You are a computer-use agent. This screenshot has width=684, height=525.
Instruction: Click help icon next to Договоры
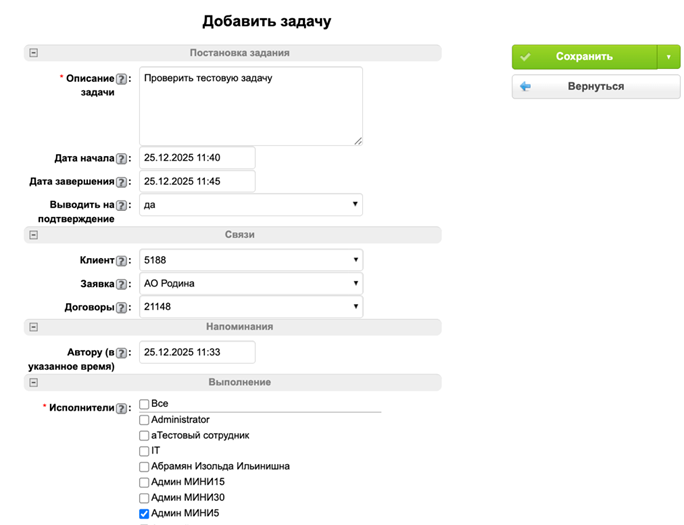tap(122, 308)
